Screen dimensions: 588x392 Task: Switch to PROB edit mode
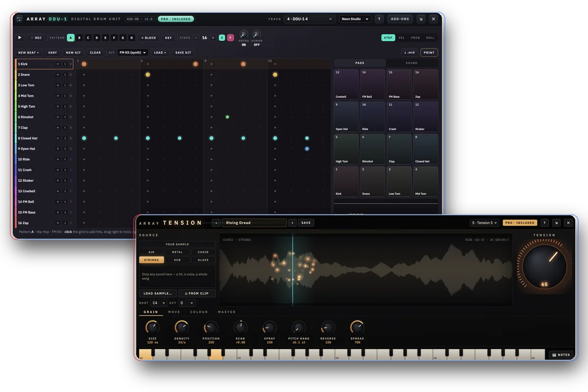[x=416, y=38]
